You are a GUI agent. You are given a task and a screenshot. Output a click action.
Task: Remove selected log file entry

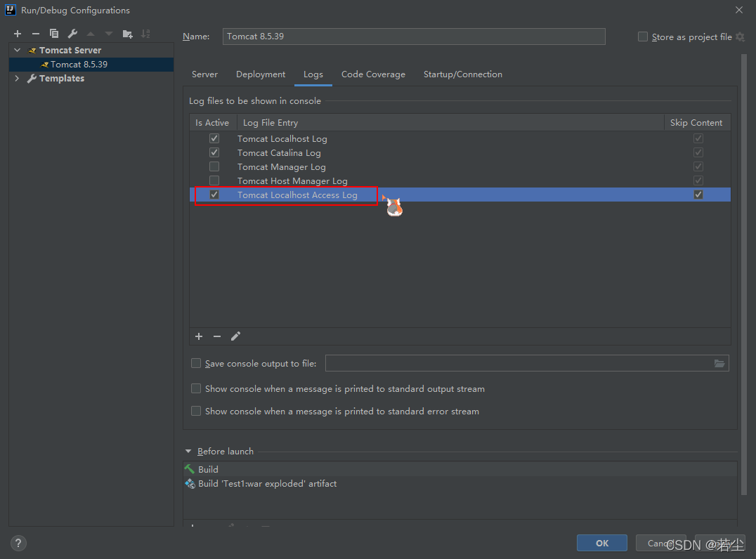(x=217, y=336)
